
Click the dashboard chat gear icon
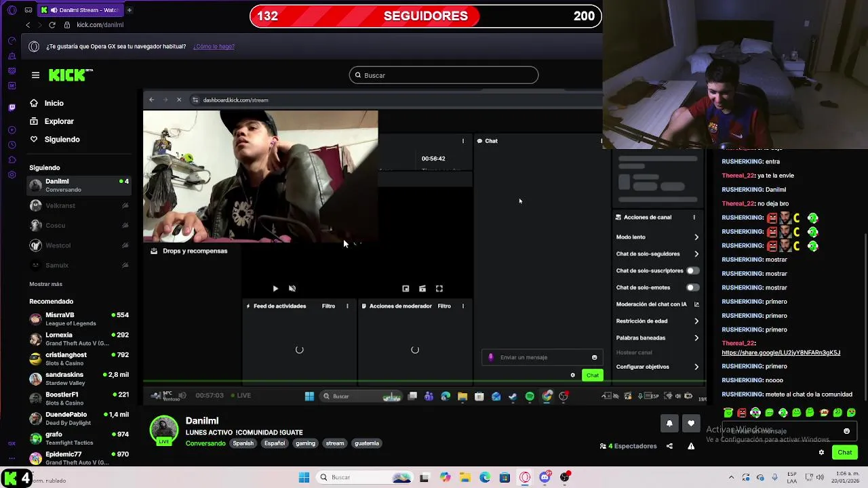(573, 375)
